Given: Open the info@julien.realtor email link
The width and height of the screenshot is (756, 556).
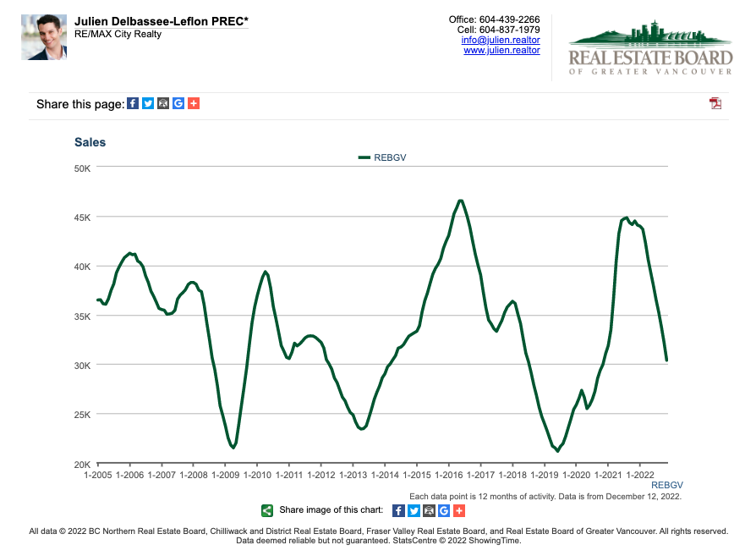Looking at the screenshot, I should 501,40.
